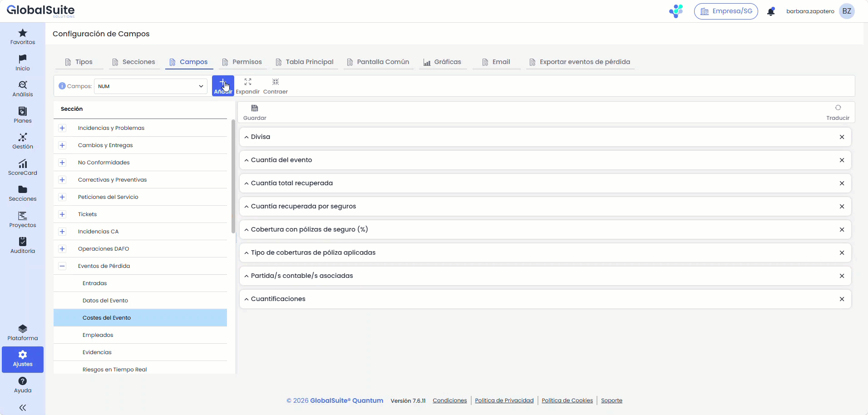Expand Tickets tree node
The height and width of the screenshot is (415, 868).
pyautogui.click(x=62, y=214)
